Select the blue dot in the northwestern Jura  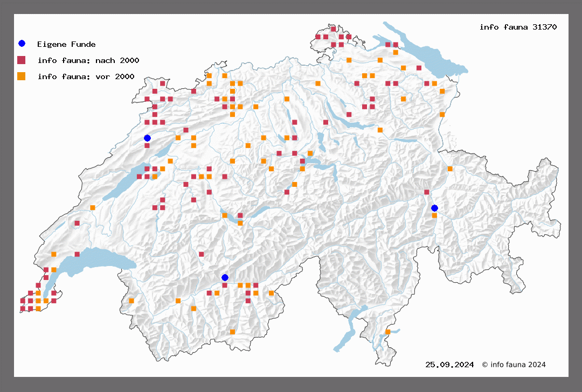pos(147,138)
